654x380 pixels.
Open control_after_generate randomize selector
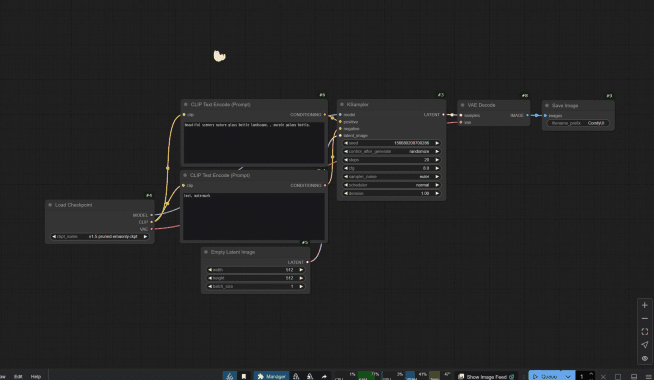point(391,151)
